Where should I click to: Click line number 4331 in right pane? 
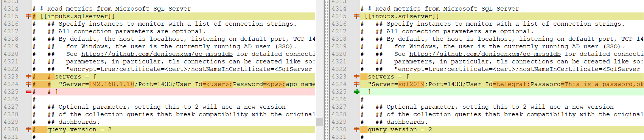click(x=339, y=137)
